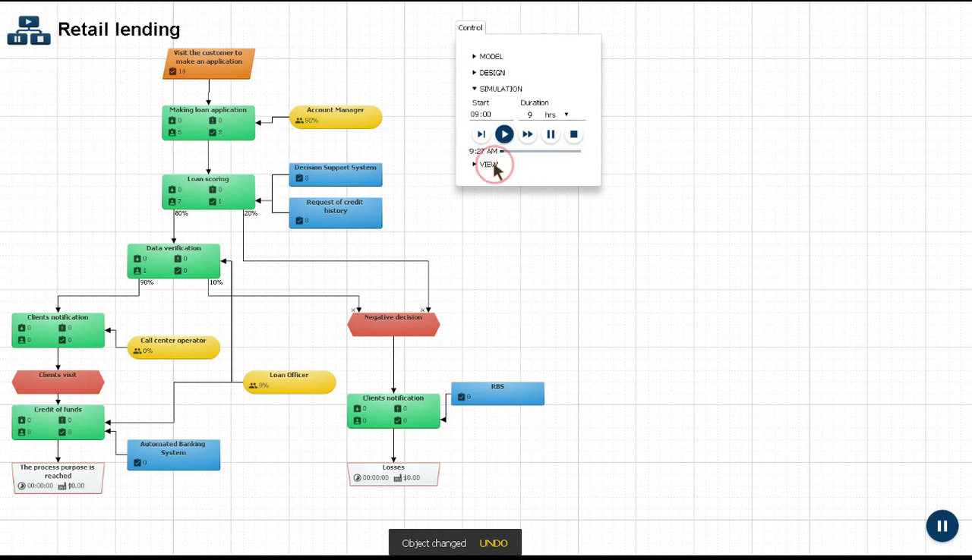This screenshot has height=560, width=972.
Task: Click the dollar cost icon on Losses
Action: click(399, 478)
